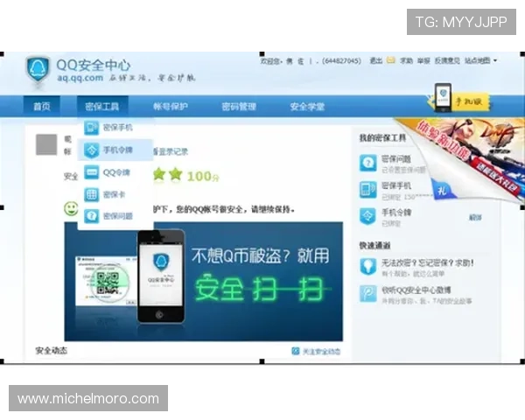Click the lightbulb help icon in 快速通道
This screenshot has width=525, height=420.
coord(368,267)
